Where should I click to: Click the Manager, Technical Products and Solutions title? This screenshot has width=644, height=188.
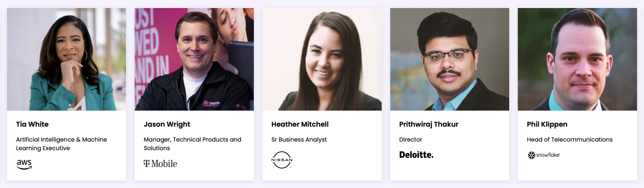point(192,144)
